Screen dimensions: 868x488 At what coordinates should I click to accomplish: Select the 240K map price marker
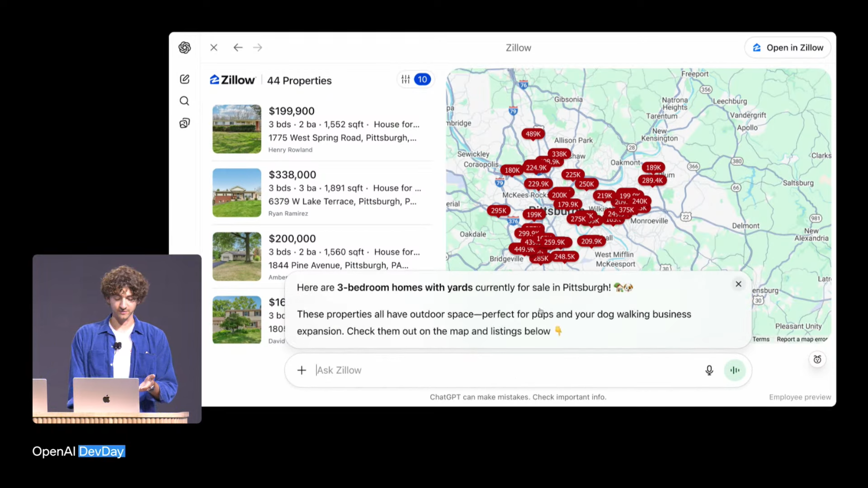click(x=640, y=201)
